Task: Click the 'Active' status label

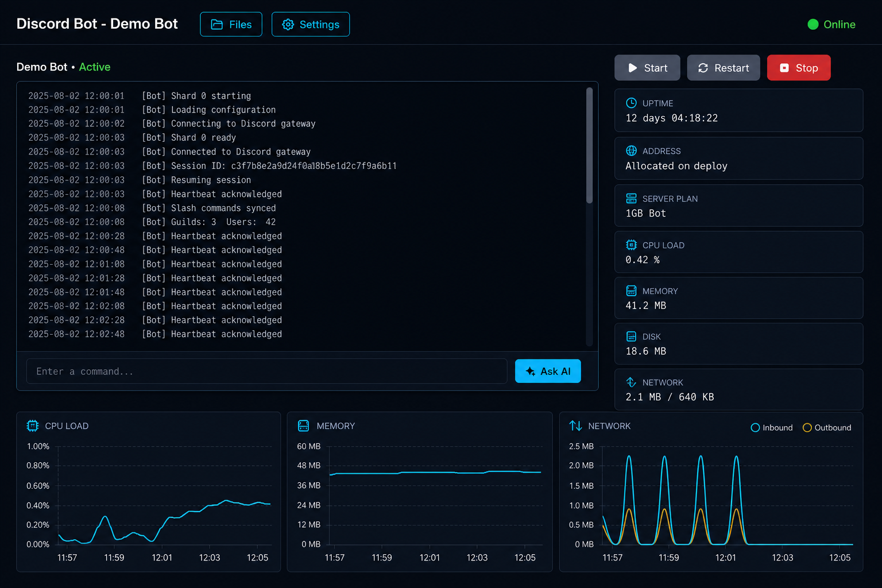Action: pyautogui.click(x=95, y=67)
